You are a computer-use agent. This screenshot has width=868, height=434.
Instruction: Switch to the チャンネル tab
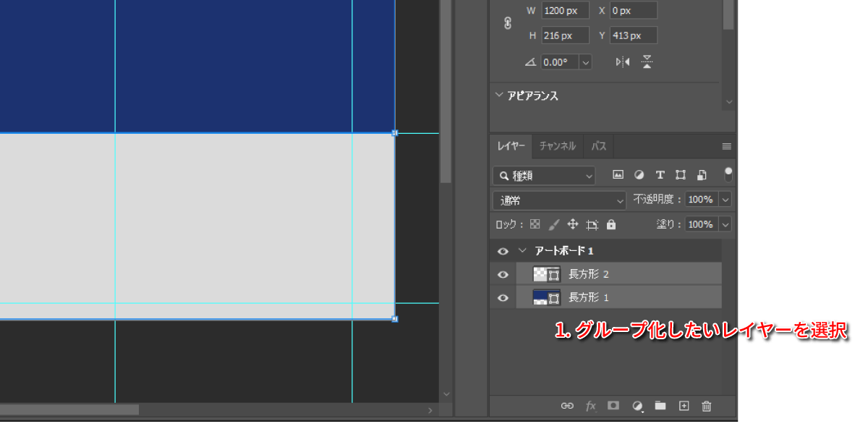tap(558, 146)
